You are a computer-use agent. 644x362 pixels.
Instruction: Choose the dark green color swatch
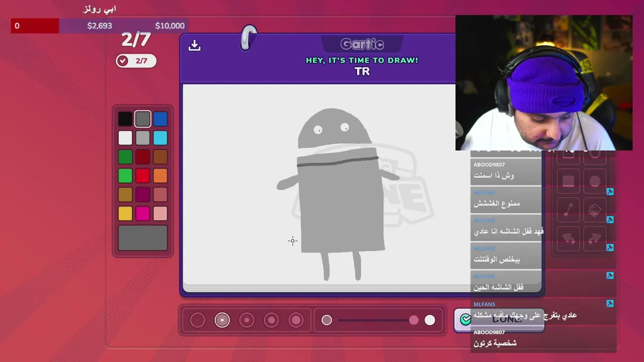tap(125, 157)
